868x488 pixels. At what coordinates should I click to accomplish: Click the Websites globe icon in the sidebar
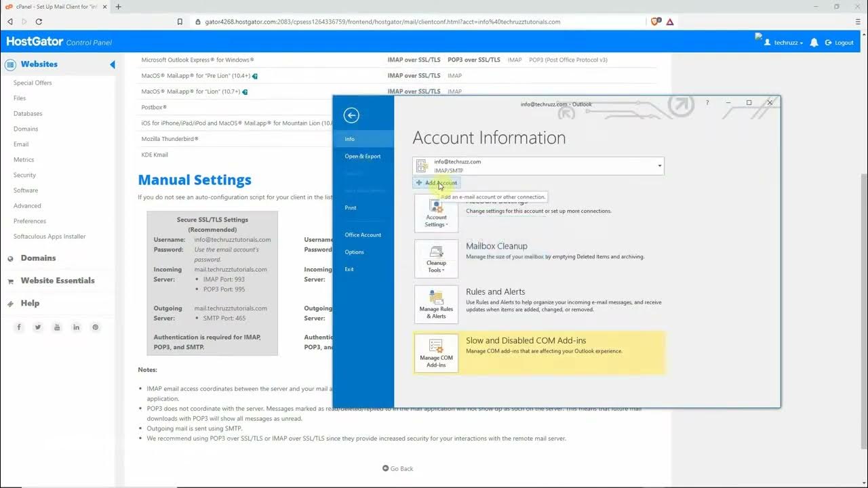[x=10, y=64]
